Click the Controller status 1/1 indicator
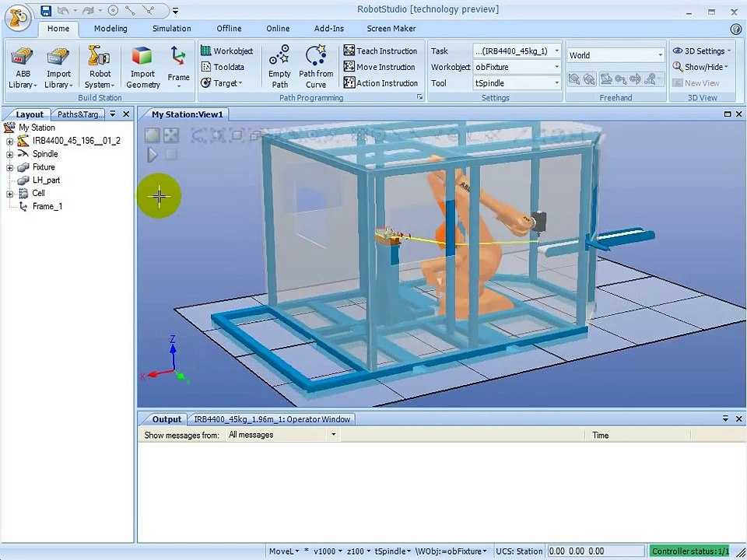This screenshot has height=560, width=747. [x=690, y=551]
